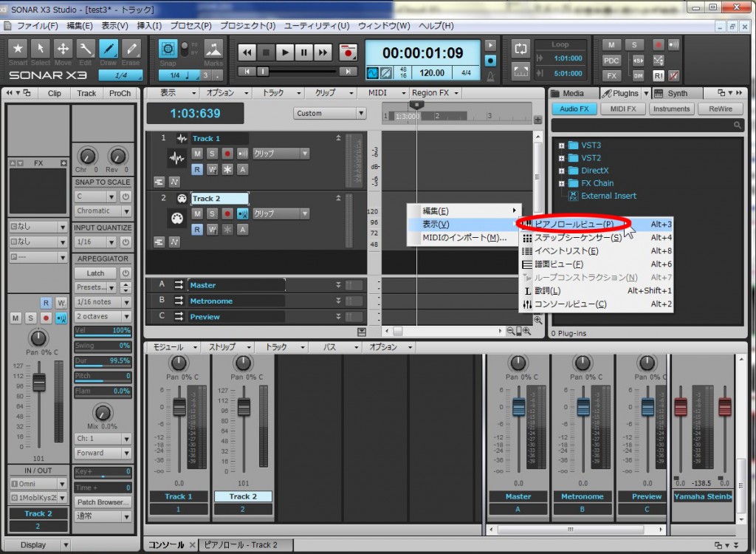Start playback with the Play button
The image size is (756, 554).
[x=284, y=52]
